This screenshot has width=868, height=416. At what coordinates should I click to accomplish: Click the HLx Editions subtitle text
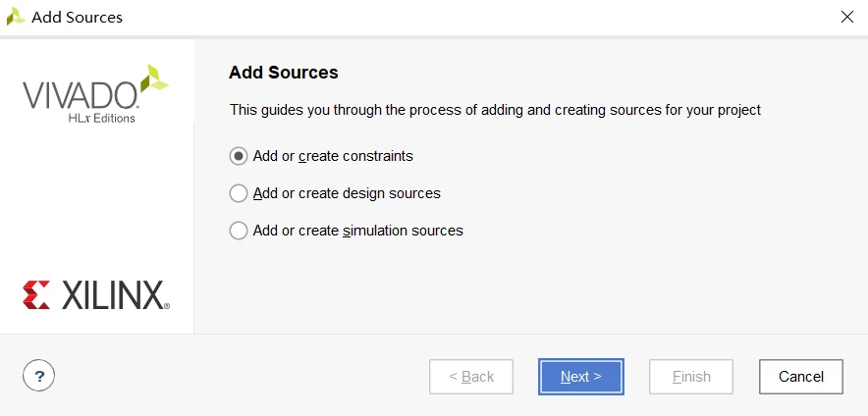pos(102,118)
